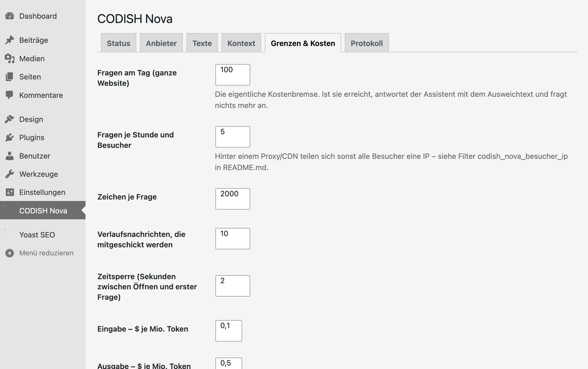Open Einstellungen menu item

pos(43,192)
